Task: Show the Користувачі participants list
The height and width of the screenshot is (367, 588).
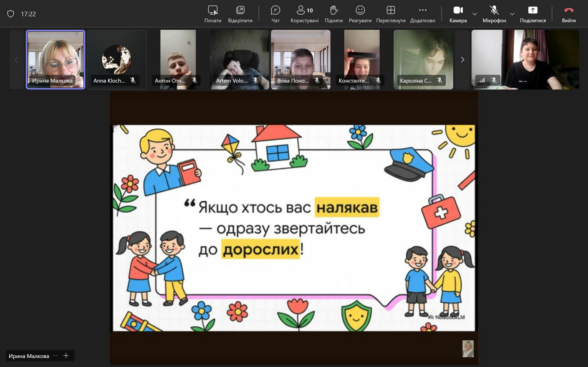Action: 304,14
